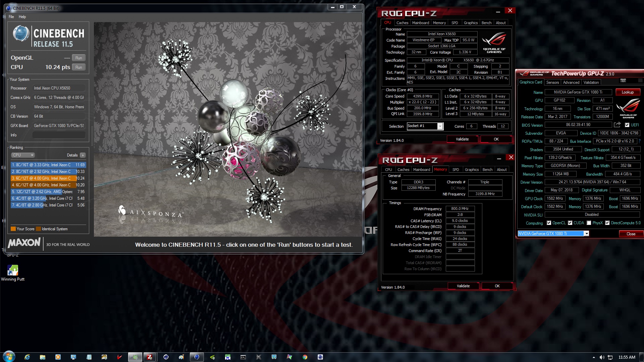Image resolution: width=644 pixels, height=362 pixels.
Task: Switch to SPD tab in upper CPU-Z
Action: point(454,23)
